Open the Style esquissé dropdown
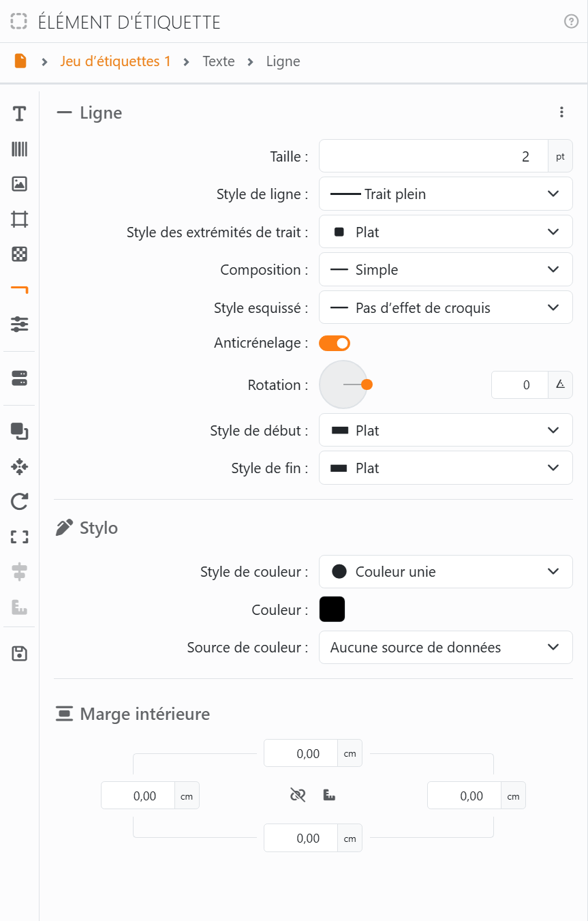The image size is (588, 921). pyautogui.click(x=446, y=308)
